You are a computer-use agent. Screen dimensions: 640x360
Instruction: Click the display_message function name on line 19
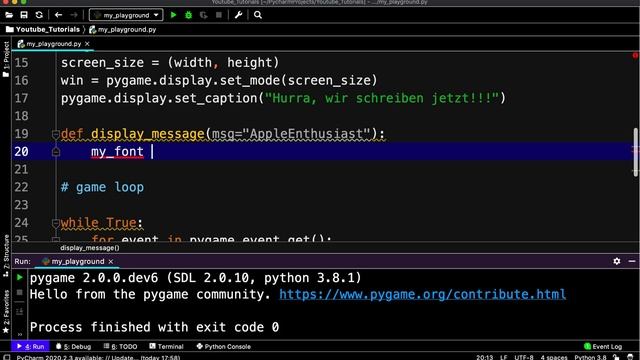(x=147, y=134)
